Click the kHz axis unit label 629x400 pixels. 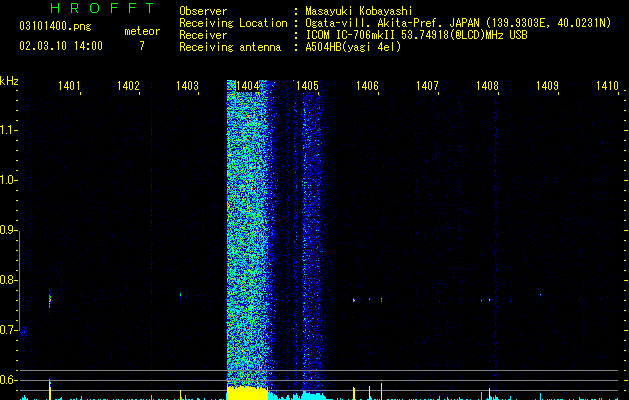point(9,81)
